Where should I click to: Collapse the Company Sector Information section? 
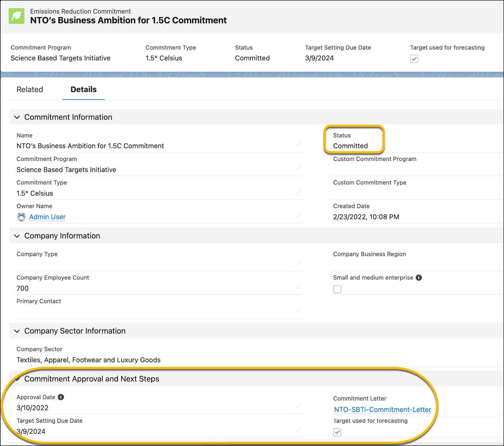click(x=17, y=331)
